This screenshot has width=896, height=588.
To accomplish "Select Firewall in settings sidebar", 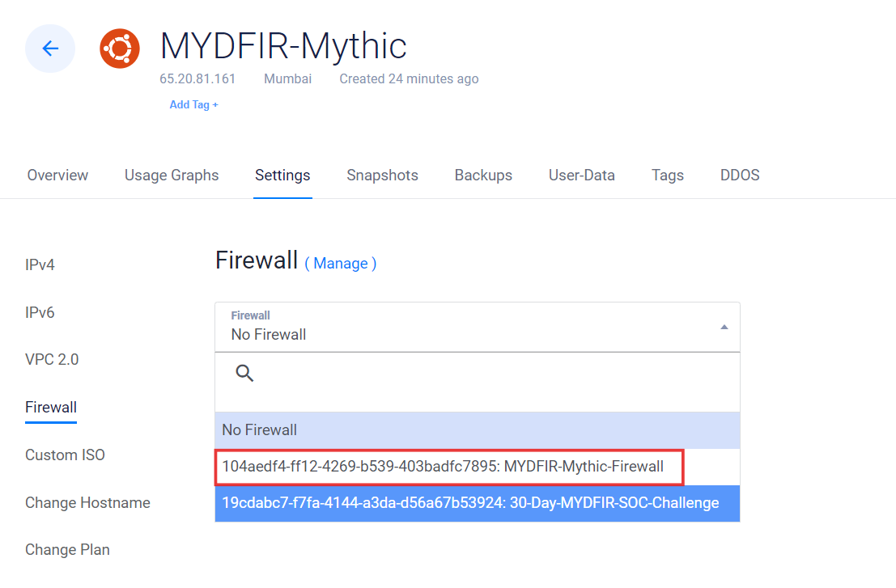I will coord(51,408).
